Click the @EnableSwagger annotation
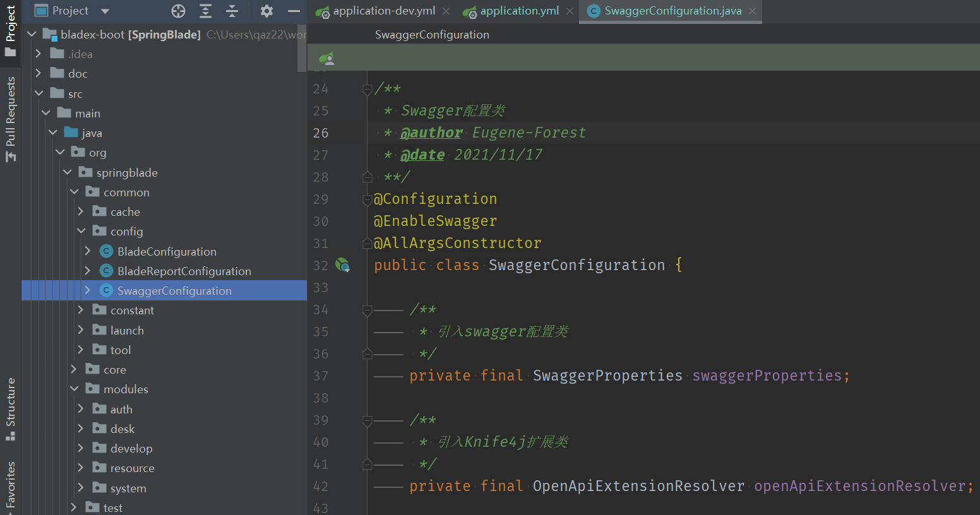The image size is (980, 515). pyautogui.click(x=436, y=221)
